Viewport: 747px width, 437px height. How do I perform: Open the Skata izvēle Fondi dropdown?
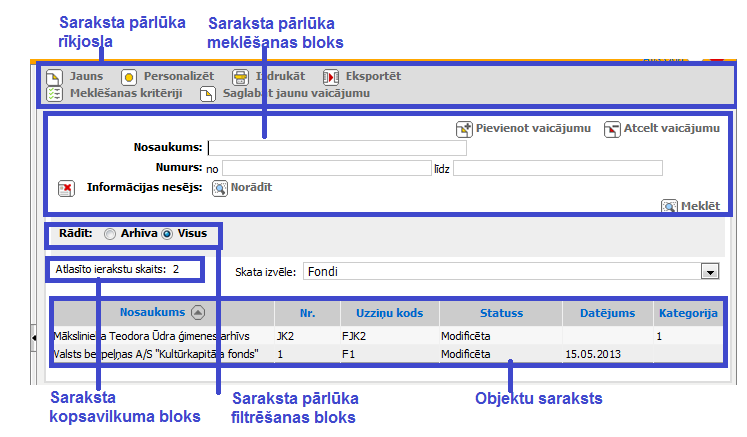click(x=710, y=271)
